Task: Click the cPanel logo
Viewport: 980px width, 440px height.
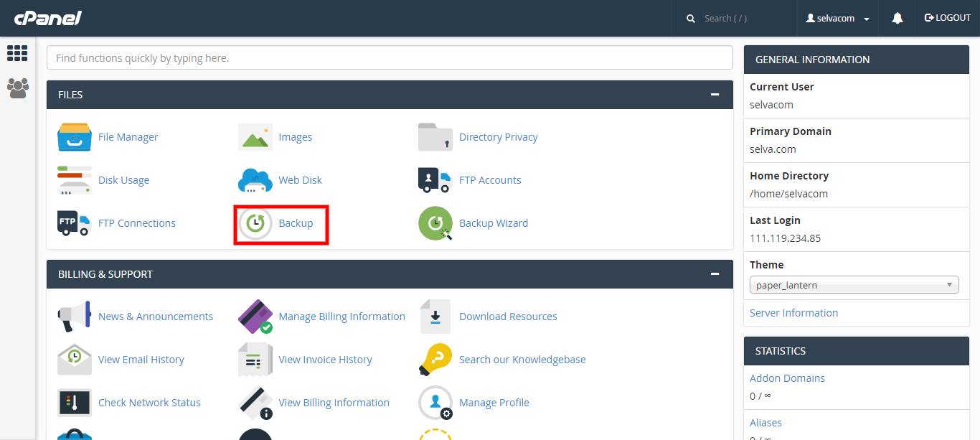Action: point(48,18)
